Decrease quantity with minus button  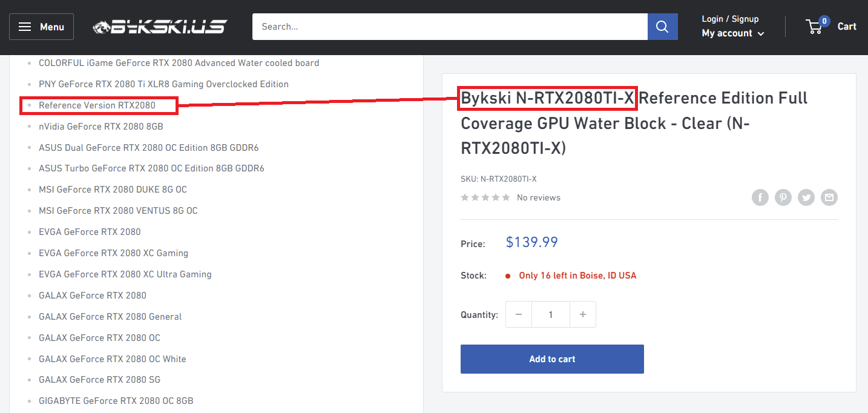(519, 314)
